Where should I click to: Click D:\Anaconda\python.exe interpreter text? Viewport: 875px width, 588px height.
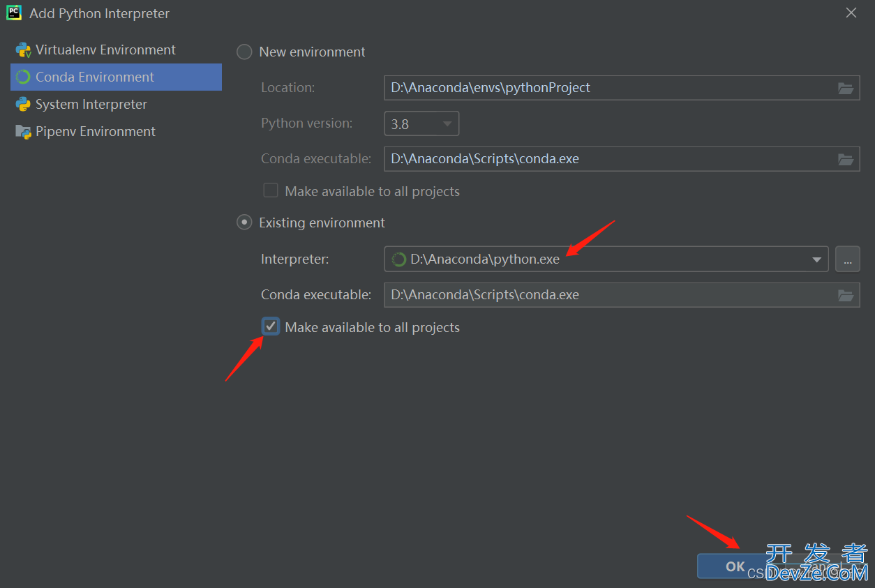pyautogui.click(x=485, y=259)
